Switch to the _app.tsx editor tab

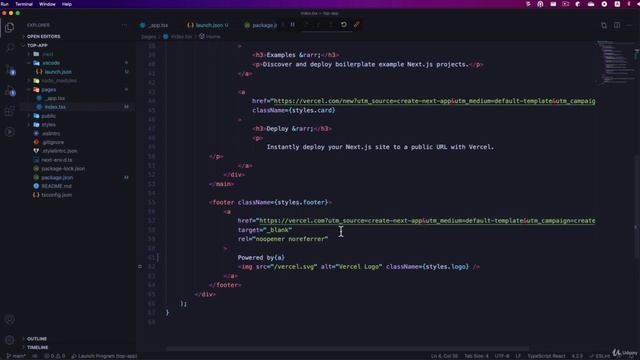pyautogui.click(x=154, y=25)
